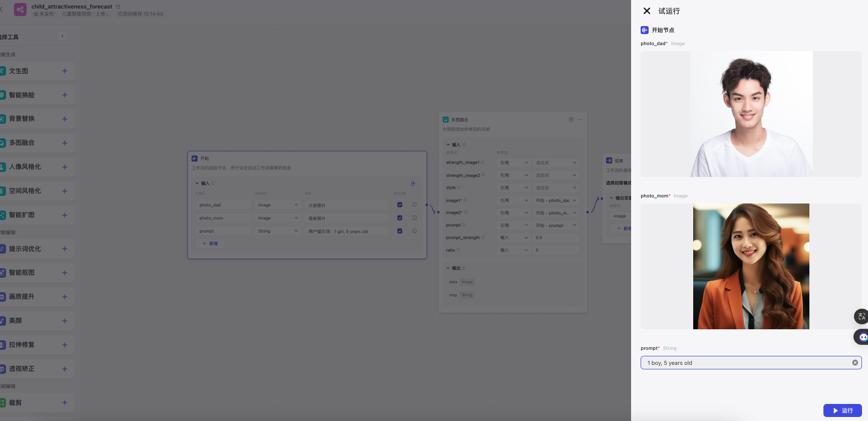This screenshot has height=421, width=868.
Task: Add the 智能换脸 tool
Action: click(65, 95)
